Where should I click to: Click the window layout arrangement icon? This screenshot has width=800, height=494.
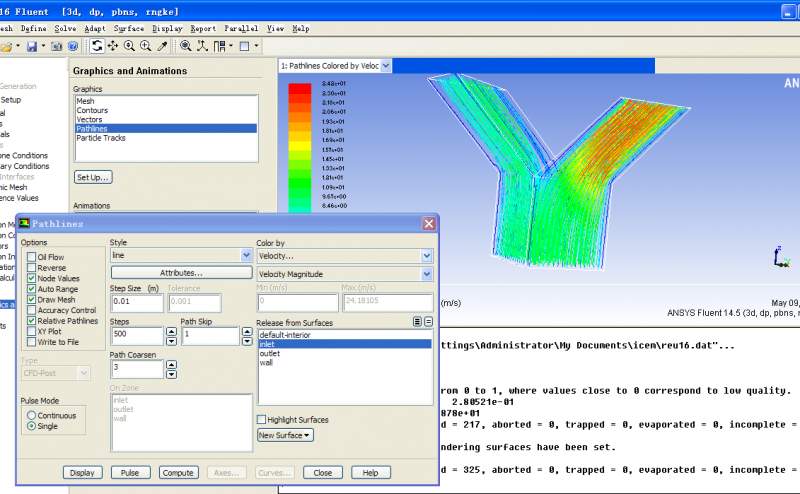[x=219, y=46]
